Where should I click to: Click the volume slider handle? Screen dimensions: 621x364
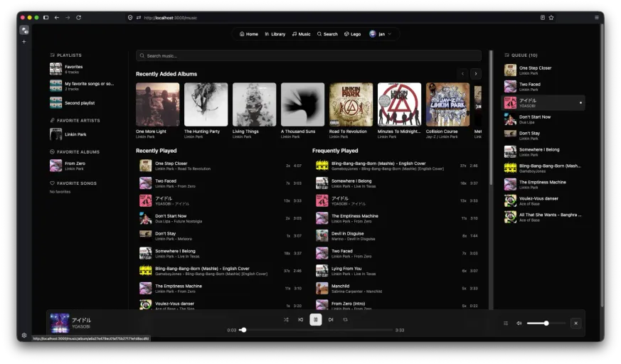point(546,323)
